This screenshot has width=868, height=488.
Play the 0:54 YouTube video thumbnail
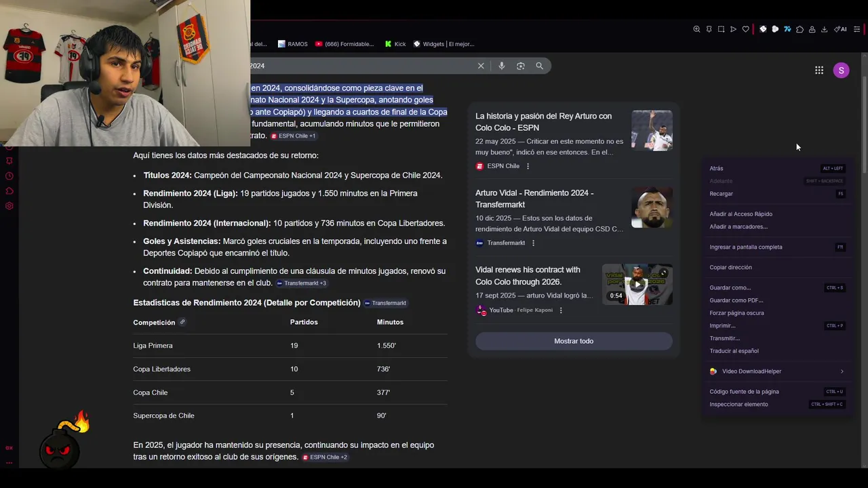(637, 284)
